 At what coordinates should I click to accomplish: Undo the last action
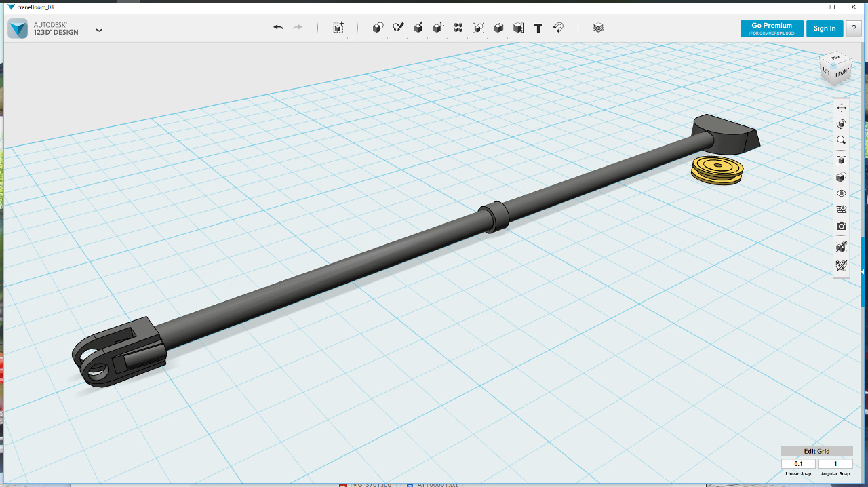coord(278,28)
